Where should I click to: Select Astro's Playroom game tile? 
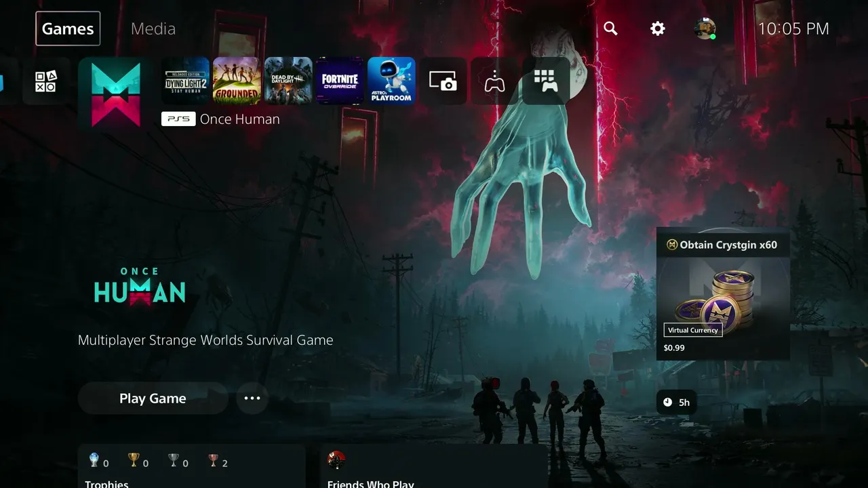(x=391, y=81)
